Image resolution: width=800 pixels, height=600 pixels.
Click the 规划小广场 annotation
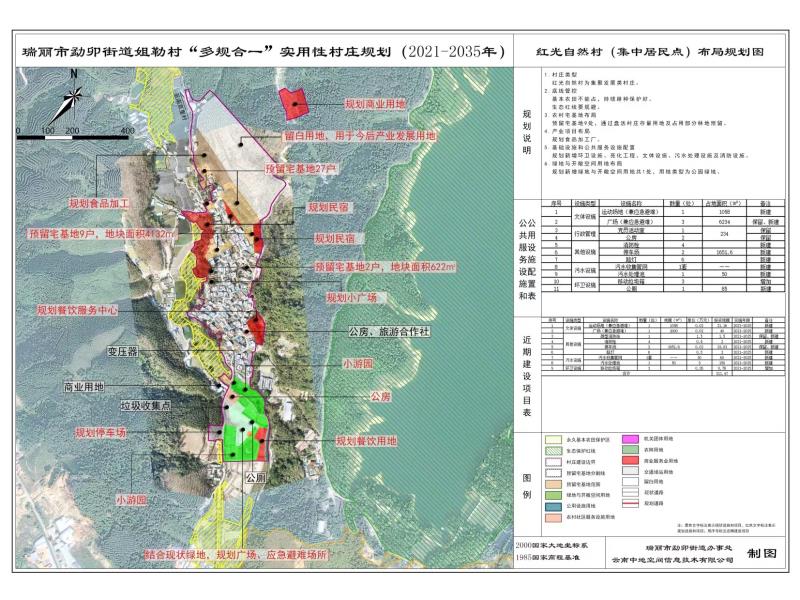click(351, 298)
